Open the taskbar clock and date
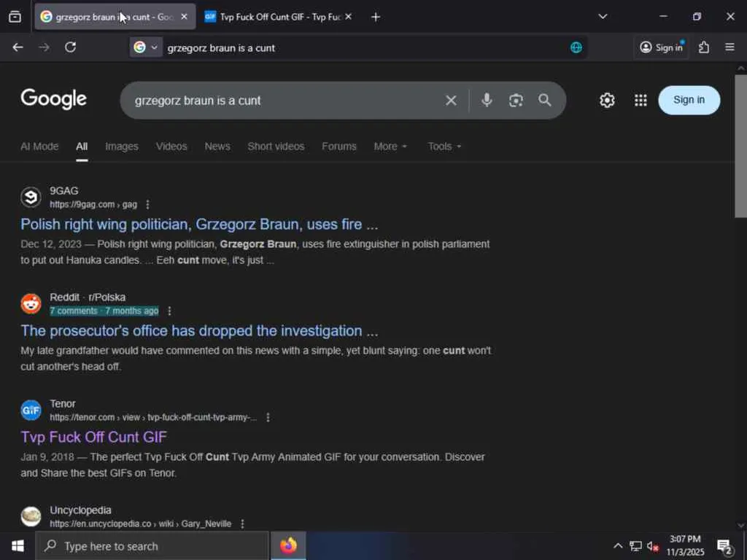The width and height of the screenshot is (747, 560). click(685, 545)
